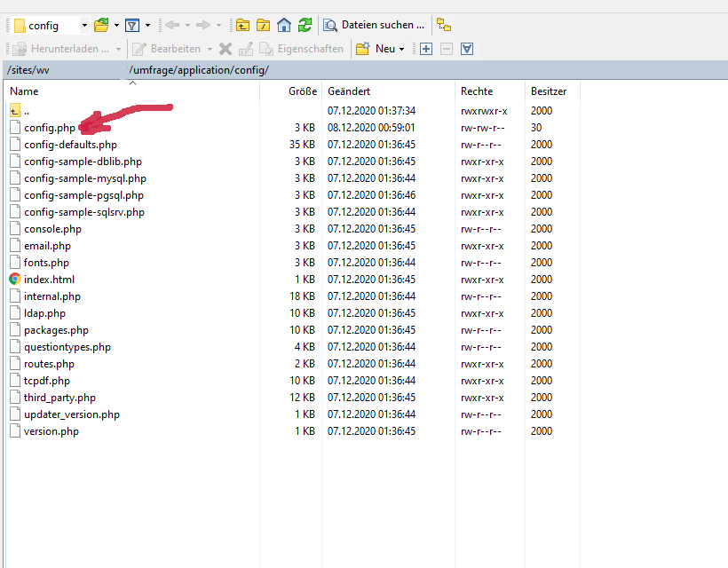Image resolution: width=728 pixels, height=568 pixels.
Task: Expand the back history dropdown
Action: 187,25
